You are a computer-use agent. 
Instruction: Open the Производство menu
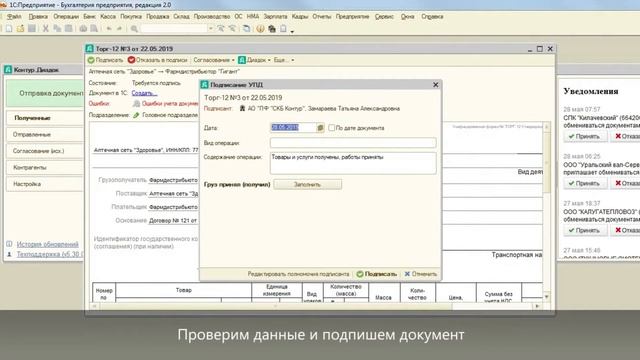click(x=212, y=17)
